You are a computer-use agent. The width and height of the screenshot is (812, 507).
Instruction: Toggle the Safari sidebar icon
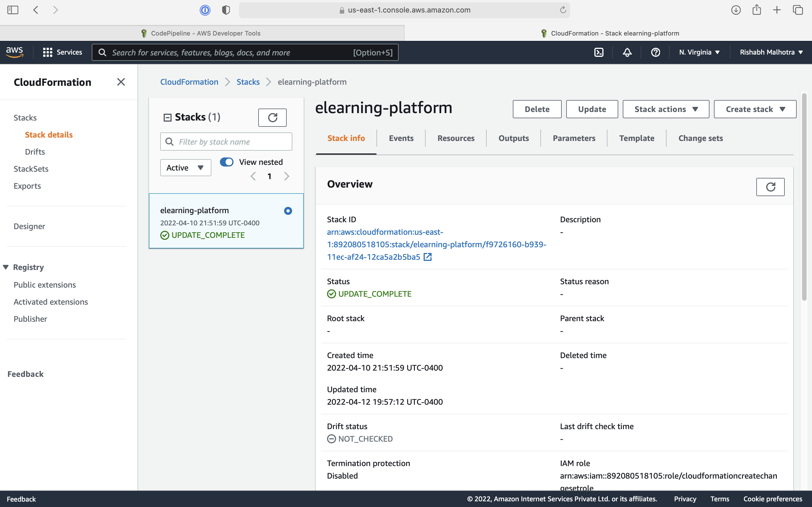click(x=13, y=10)
